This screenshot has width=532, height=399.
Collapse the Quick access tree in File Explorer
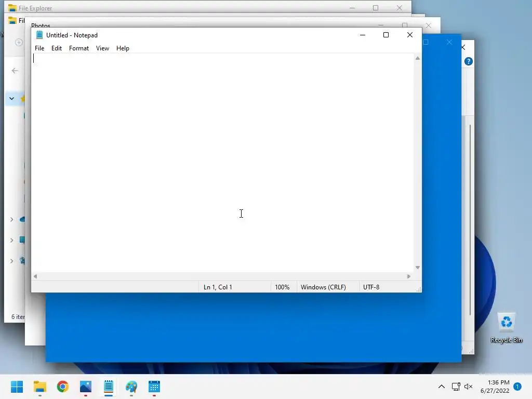click(x=11, y=98)
